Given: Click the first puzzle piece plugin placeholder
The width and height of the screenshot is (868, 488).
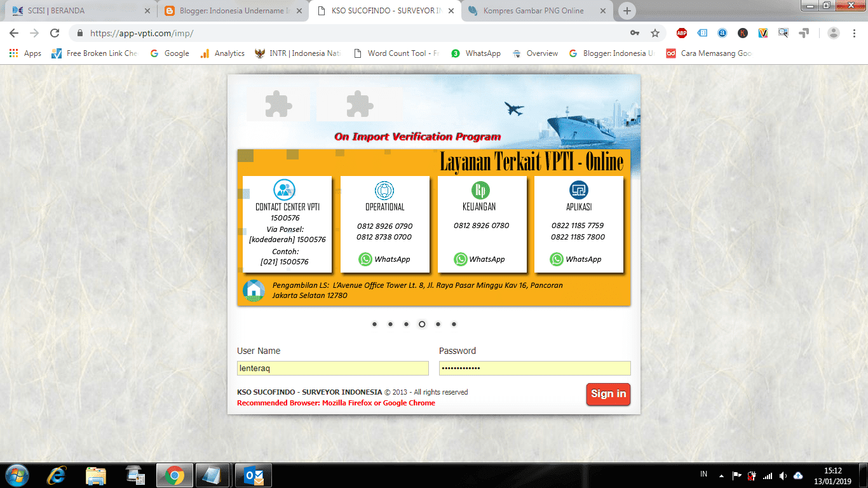Looking at the screenshot, I should click(278, 104).
